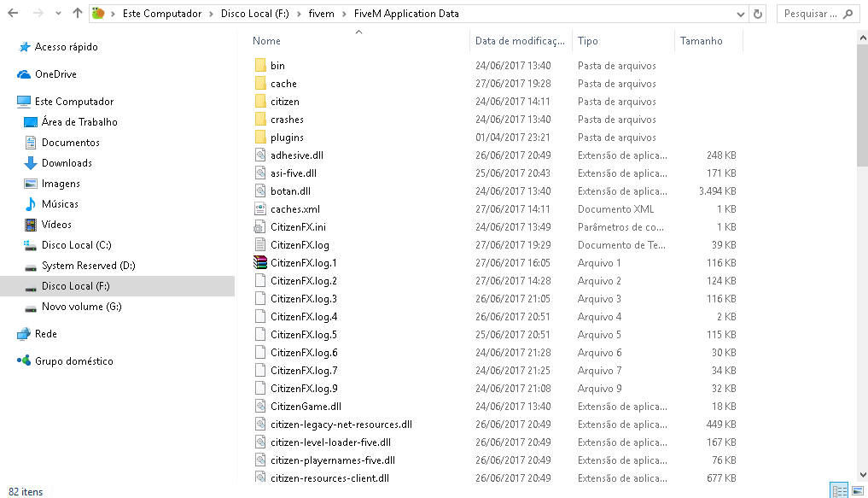Select the citizen folder icon
The width and height of the screenshot is (868, 498).
[x=260, y=102]
